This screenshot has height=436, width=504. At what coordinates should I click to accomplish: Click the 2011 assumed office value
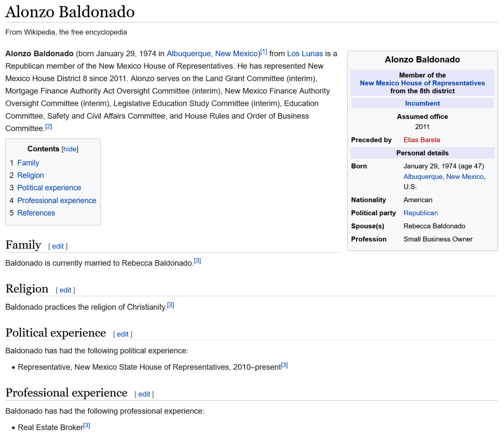(x=422, y=127)
